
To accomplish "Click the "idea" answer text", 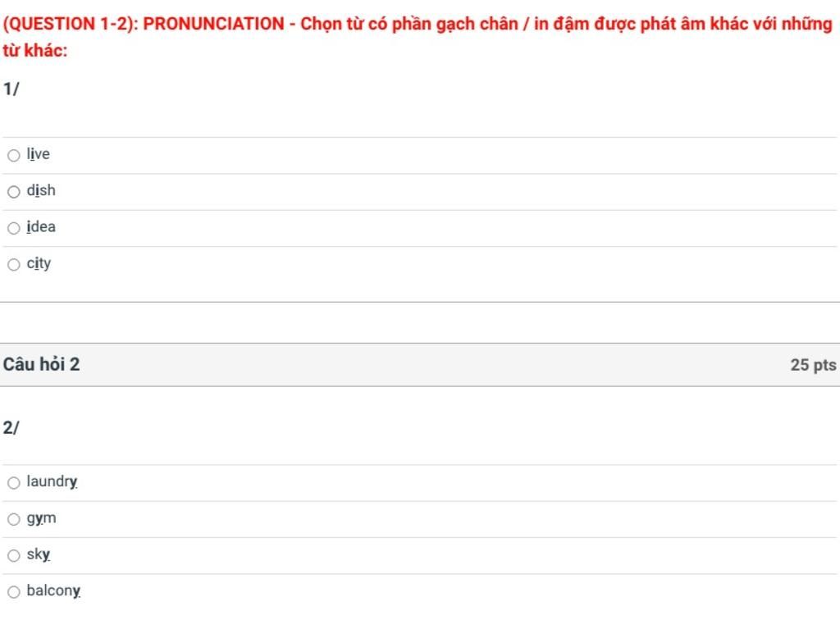I will coord(41,227).
